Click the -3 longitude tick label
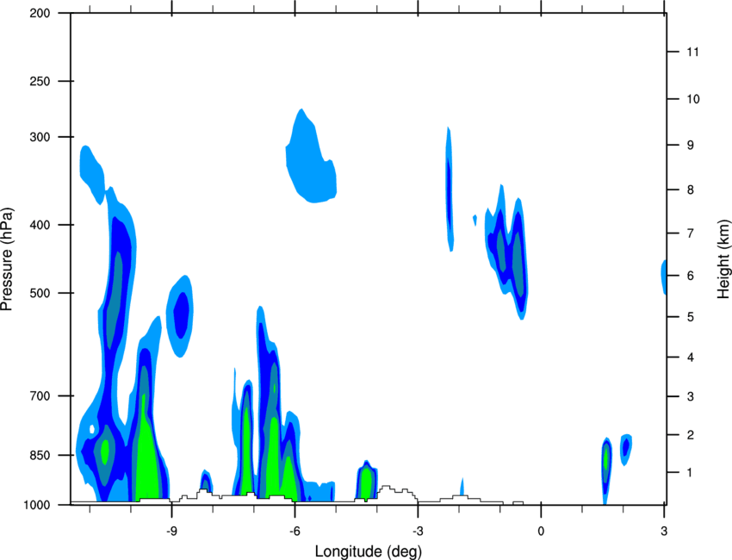 point(418,531)
